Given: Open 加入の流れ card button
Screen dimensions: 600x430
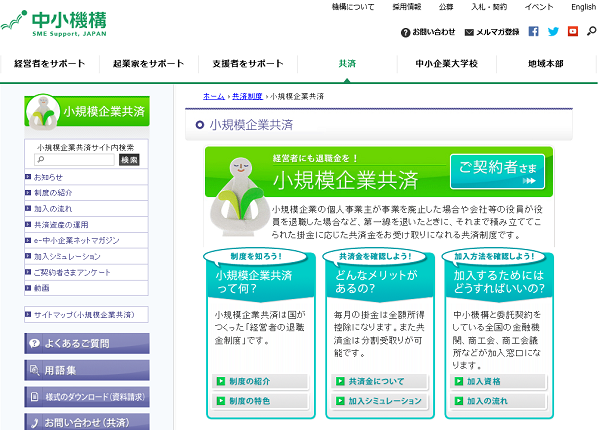Looking at the screenshot, I should pyautogui.click(x=499, y=401).
